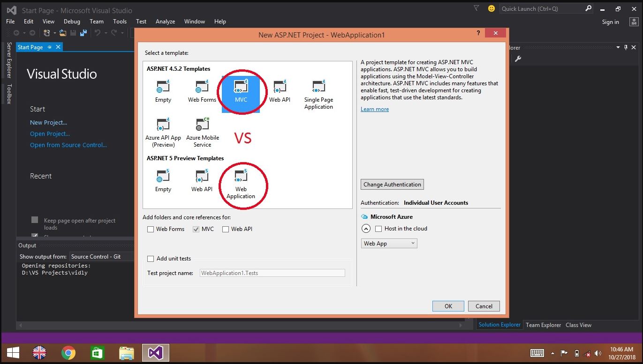Enable the Web API checkbox
The height and width of the screenshot is (364, 643).
click(226, 229)
